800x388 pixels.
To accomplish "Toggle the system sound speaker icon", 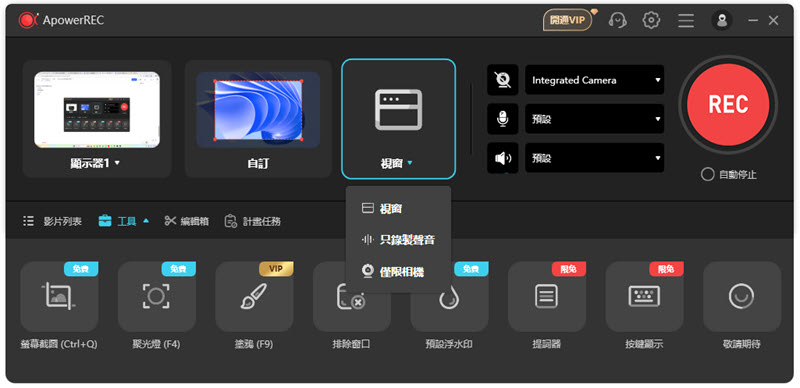I will tap(503, 158).
